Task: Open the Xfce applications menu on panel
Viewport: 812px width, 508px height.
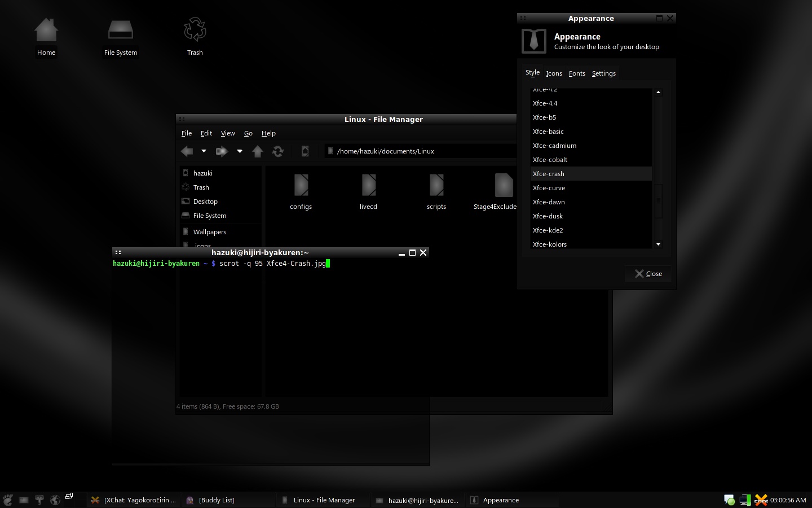Action: [x=8, y=500]
